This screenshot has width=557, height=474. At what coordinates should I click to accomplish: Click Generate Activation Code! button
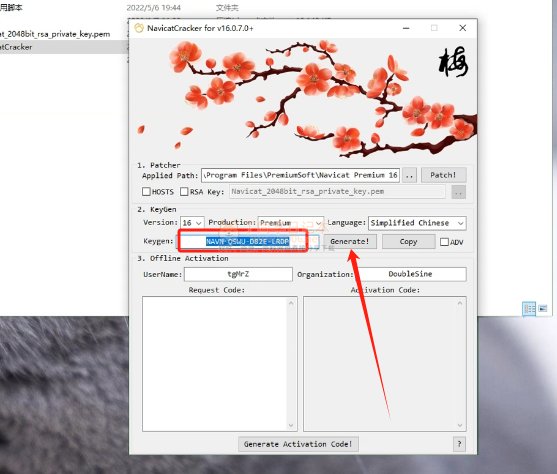point(298,444)
